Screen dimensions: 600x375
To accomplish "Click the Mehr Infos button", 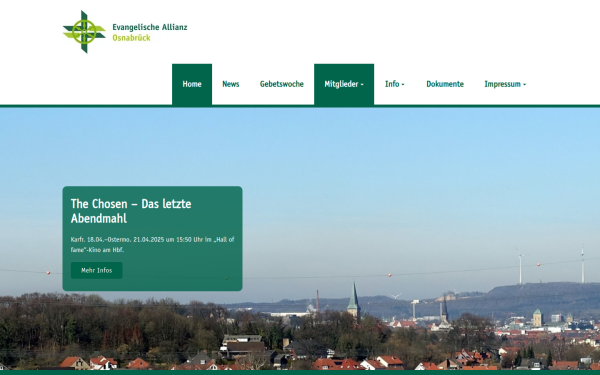I will [96, 271].
